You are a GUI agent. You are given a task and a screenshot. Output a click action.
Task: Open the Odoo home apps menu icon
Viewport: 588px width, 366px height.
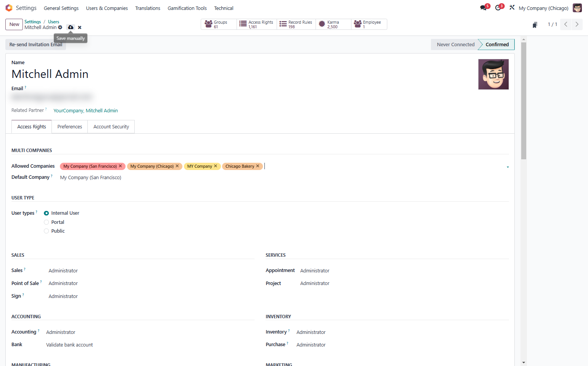click(x=9, y=8)
